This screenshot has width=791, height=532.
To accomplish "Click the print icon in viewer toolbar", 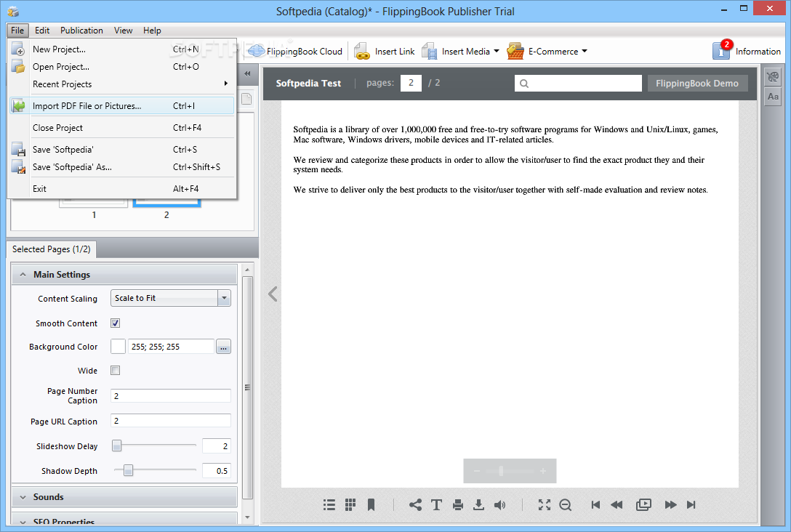I will [x=457, y=505].
